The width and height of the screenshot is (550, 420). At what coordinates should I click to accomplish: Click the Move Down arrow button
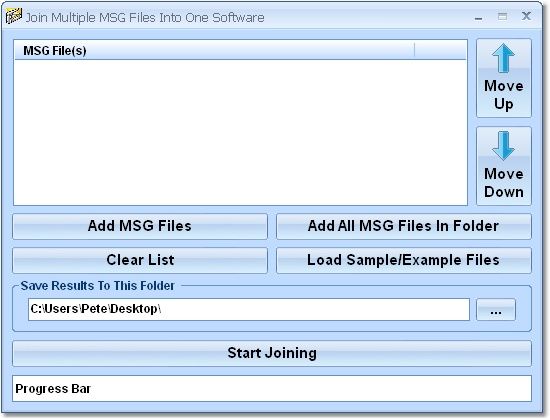click(504, 166)
